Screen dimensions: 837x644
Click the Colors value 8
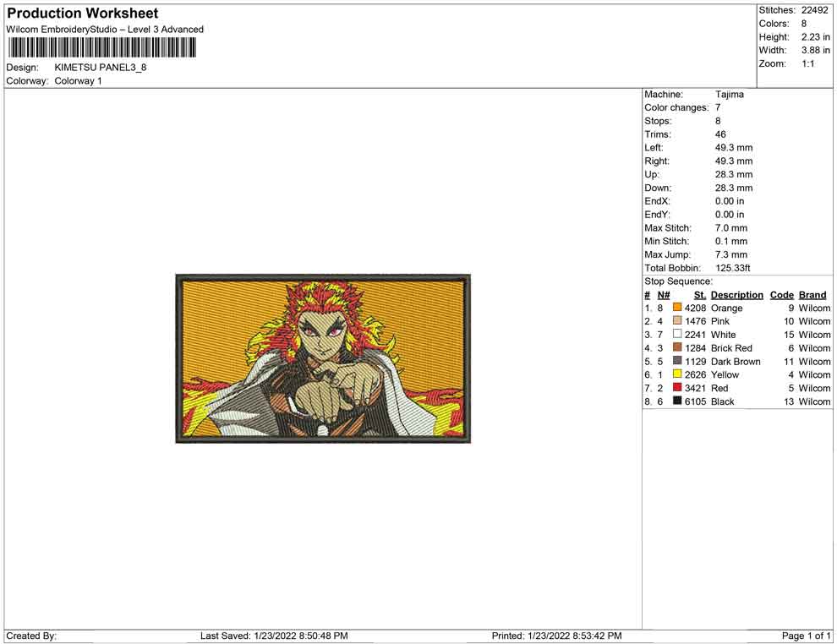(804, 24)
